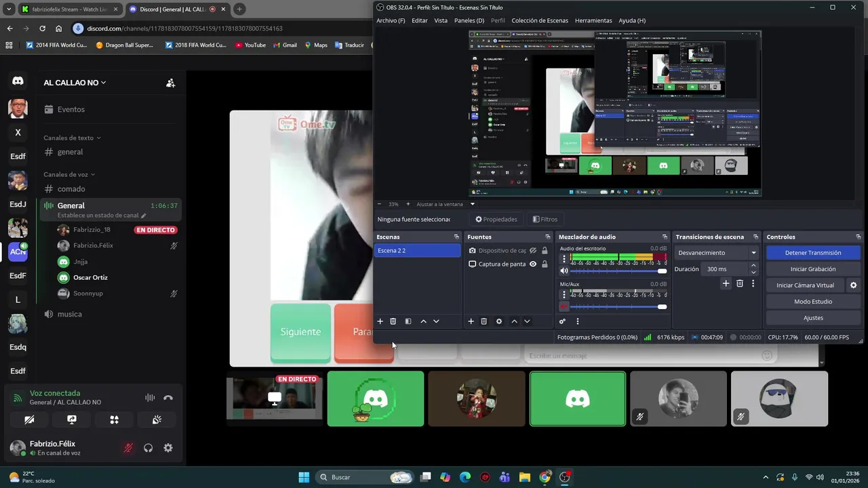Move source down in Fuentes panel
Image resolution: width=868 pixels, height=488 pixels.
(x=527, y=321)
